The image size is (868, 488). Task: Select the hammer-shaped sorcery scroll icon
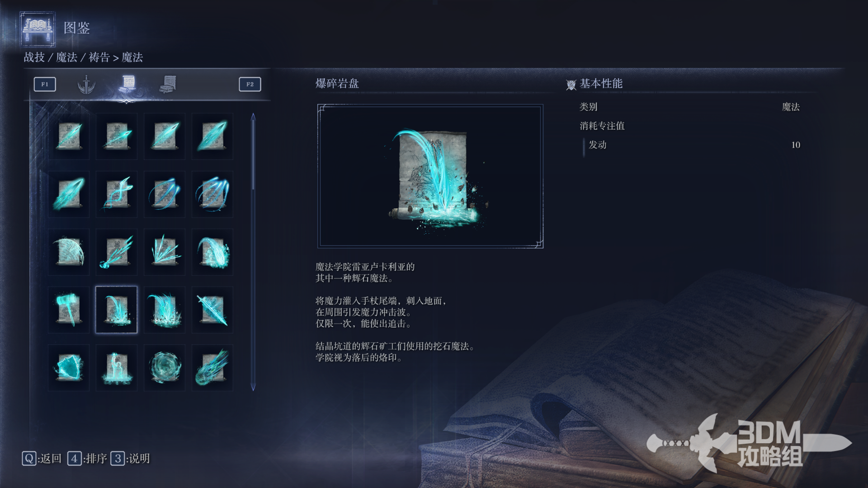click(69, 310)
